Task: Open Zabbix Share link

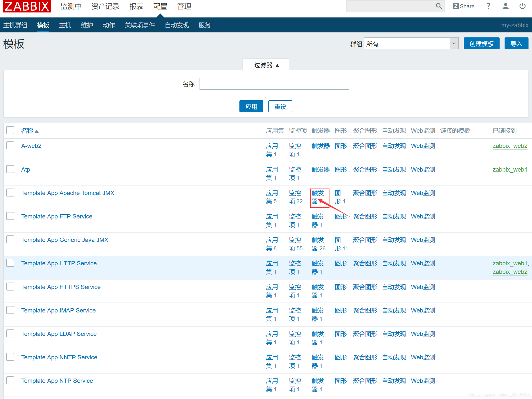Action: pos(464,6)
